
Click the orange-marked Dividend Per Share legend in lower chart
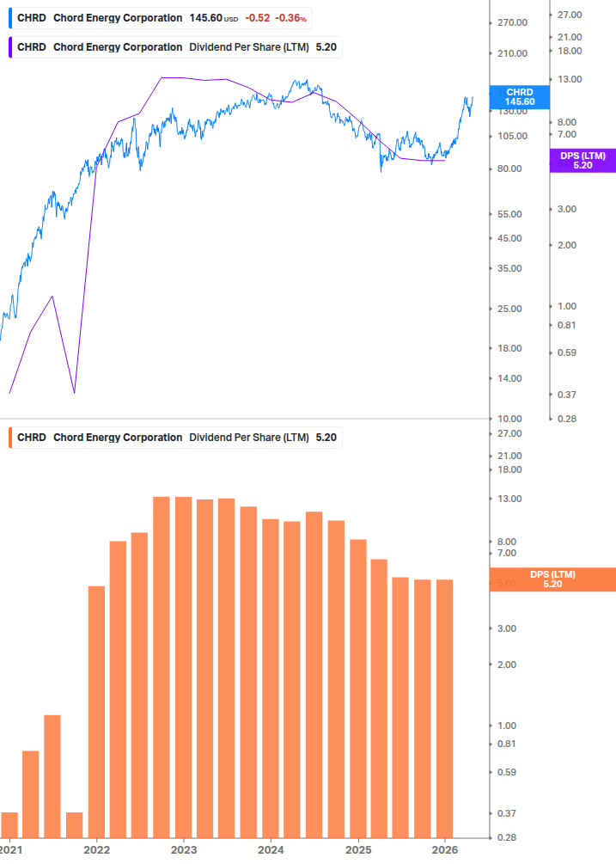[175, 438]
